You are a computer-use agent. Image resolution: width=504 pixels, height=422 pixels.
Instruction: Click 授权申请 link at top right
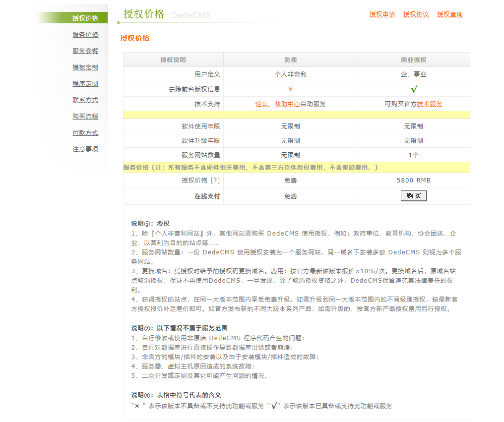coord(382,14)
